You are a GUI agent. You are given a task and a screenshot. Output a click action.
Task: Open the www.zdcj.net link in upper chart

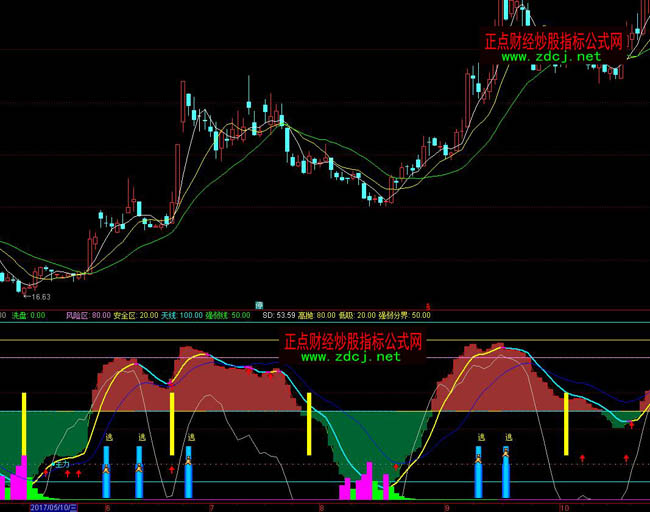(x=552, y=57)
